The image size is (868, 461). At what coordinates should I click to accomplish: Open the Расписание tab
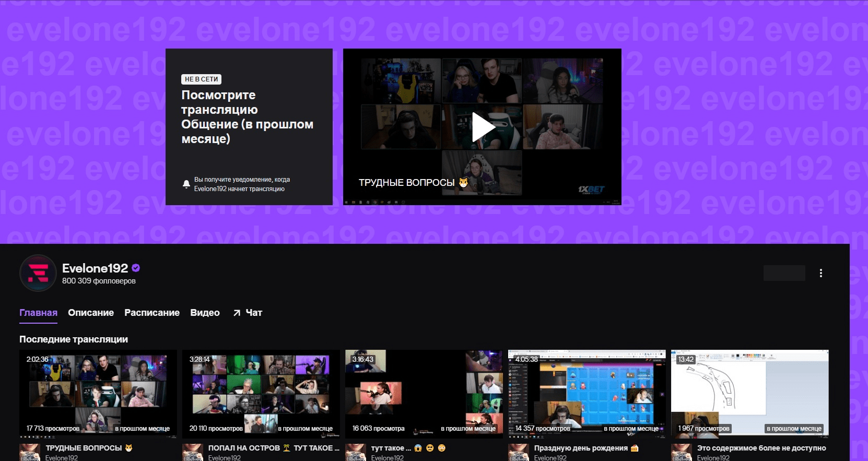click(x=152, y=313)
